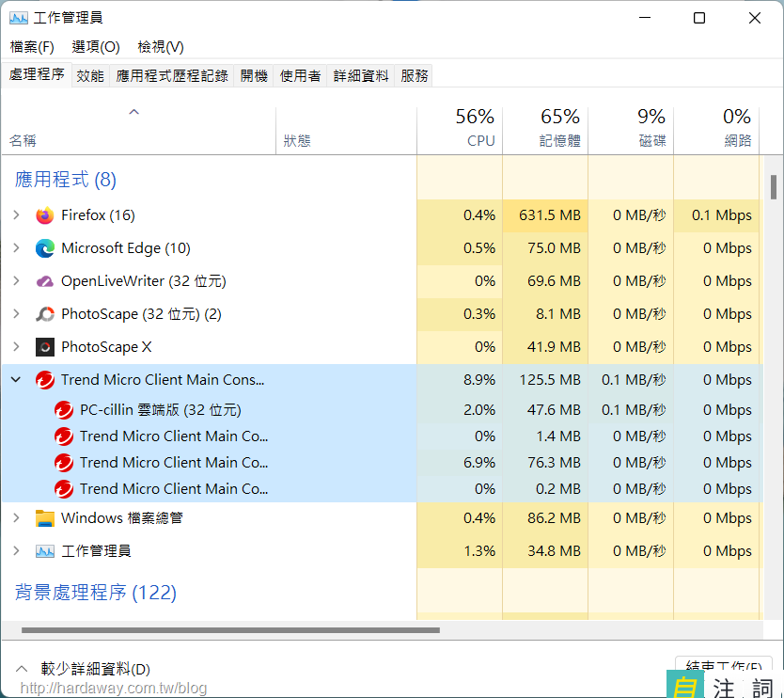Click the Windows 檔案總管 folder icon
Image resolution: width=784 pixels, height=698 pixels.
pos(44,518)
